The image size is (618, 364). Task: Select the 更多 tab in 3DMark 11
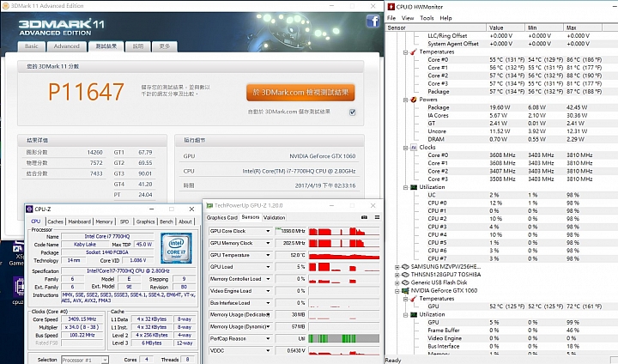click(x=164, y=46)
